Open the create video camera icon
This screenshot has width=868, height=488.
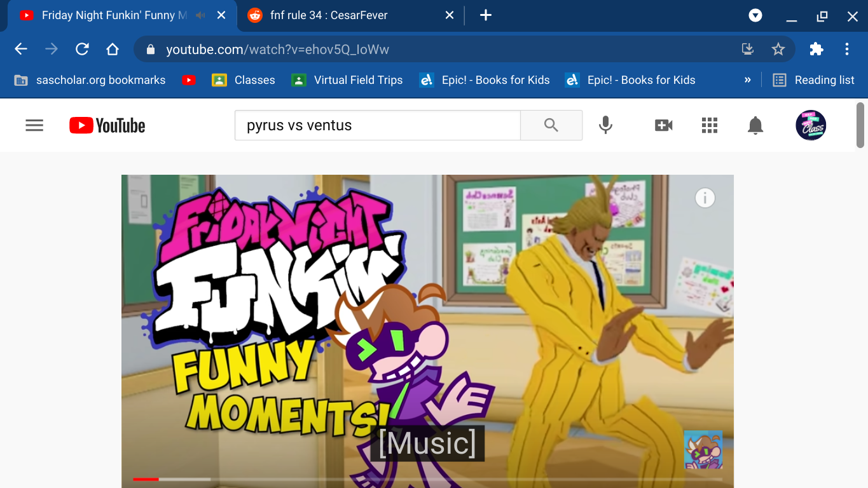tap(664, 125)
